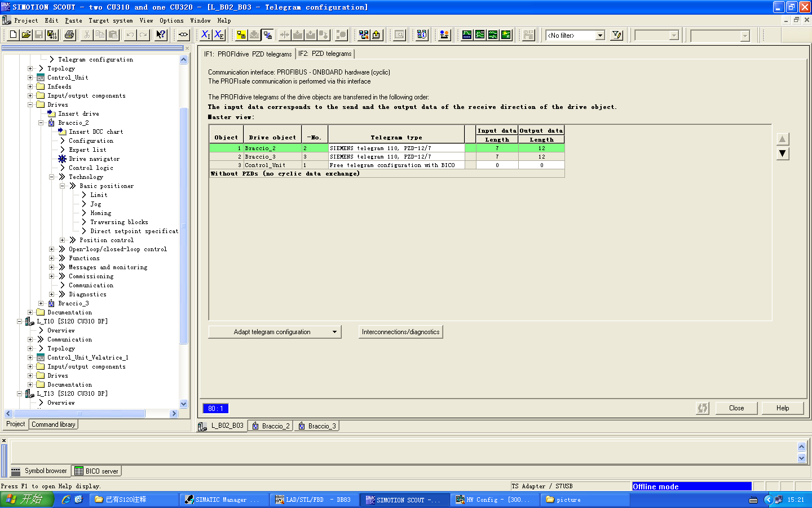Click the yellow connect to target icon
This screenshot has width=812, height=508.
(241, 35)
